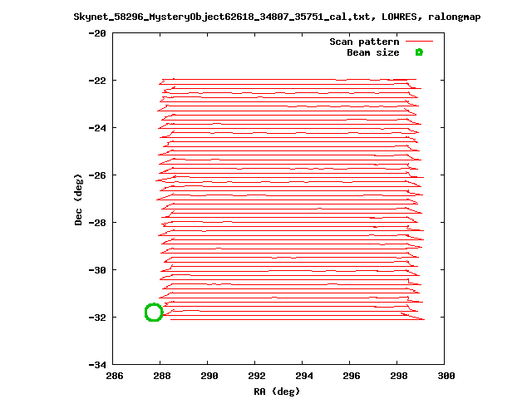Click the 292 RA tick label
Image resolution: width=532 pixels, height=399 pixels.
pos(257,376)
